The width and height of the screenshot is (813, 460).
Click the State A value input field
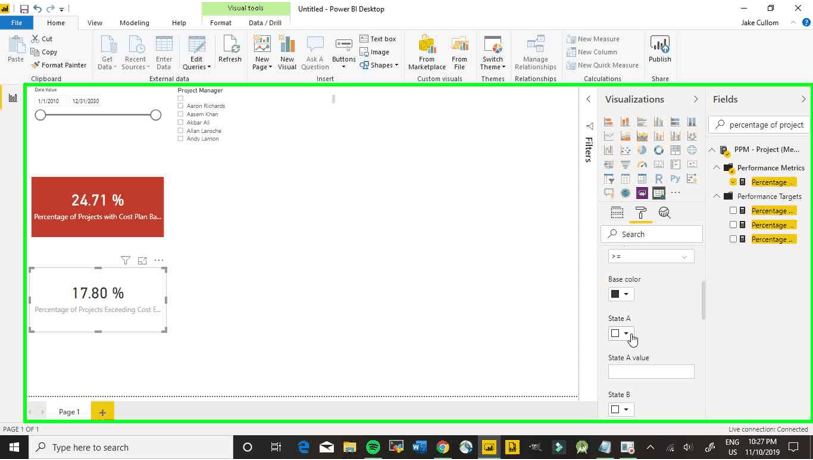(651, 371)
